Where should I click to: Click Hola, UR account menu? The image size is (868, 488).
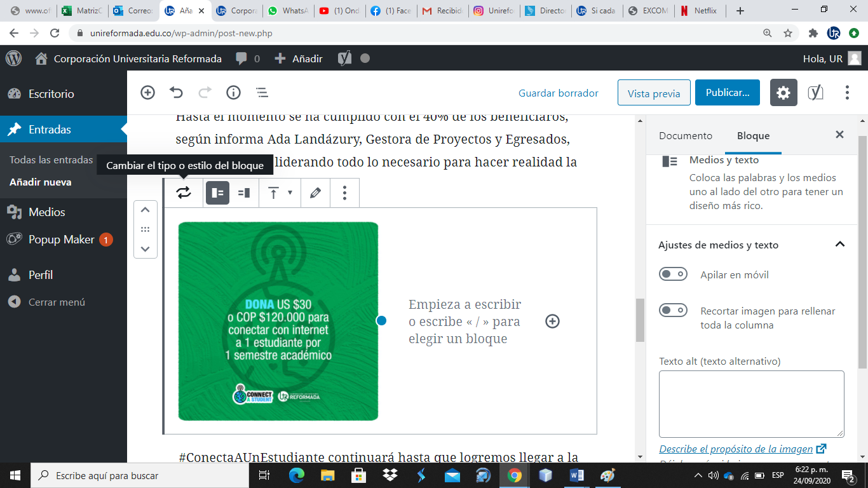(x=832, y=58)
